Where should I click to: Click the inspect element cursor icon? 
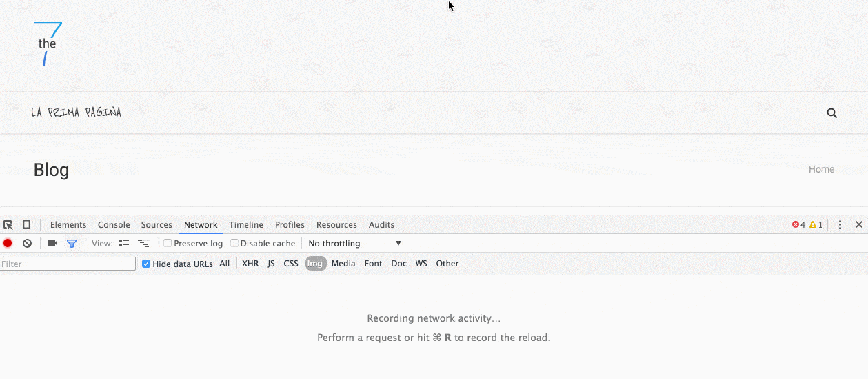8,225
